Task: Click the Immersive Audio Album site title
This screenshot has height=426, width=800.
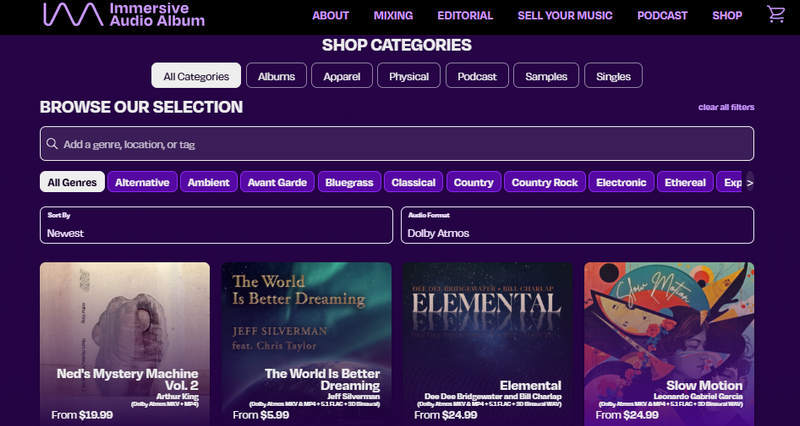Action: coord(157,14)
